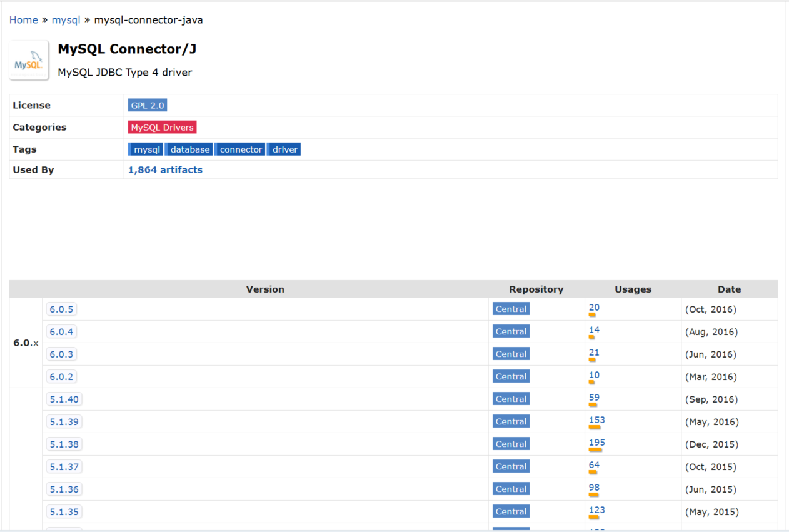Viewport: 789px width, 532px height.
Task: Click the Version column header
Action: click(x=265, y=289)
